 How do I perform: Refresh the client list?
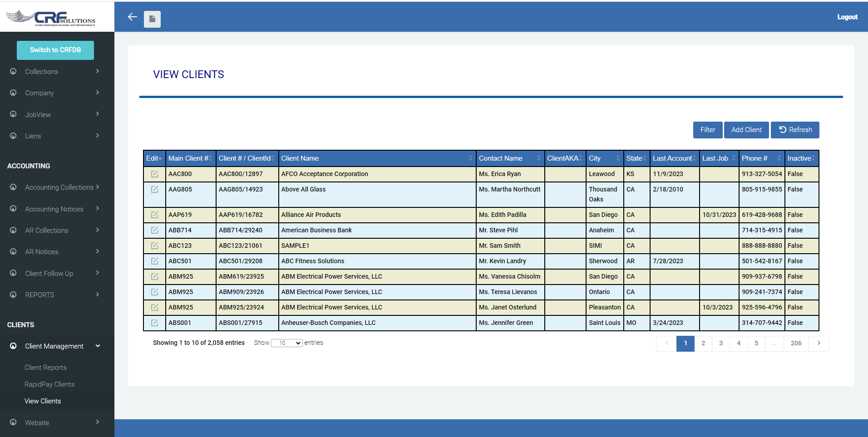pos(795,130)
